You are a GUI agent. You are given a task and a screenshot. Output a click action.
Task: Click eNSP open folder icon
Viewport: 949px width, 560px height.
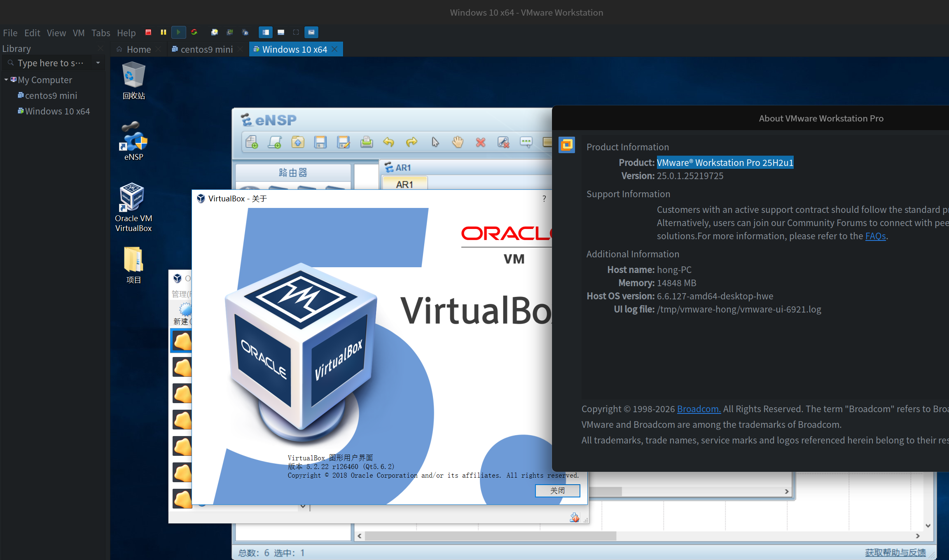(297, 142)
